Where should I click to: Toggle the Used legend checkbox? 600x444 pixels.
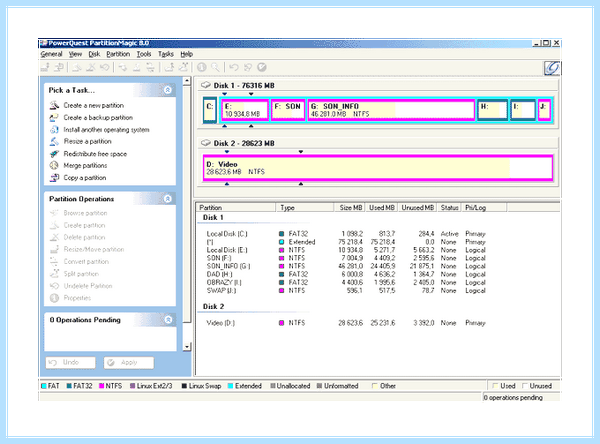tap(496, 385)
